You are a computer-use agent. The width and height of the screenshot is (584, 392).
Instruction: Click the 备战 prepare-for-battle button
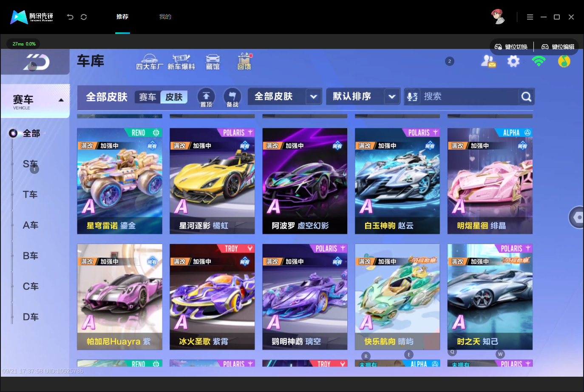232,97
